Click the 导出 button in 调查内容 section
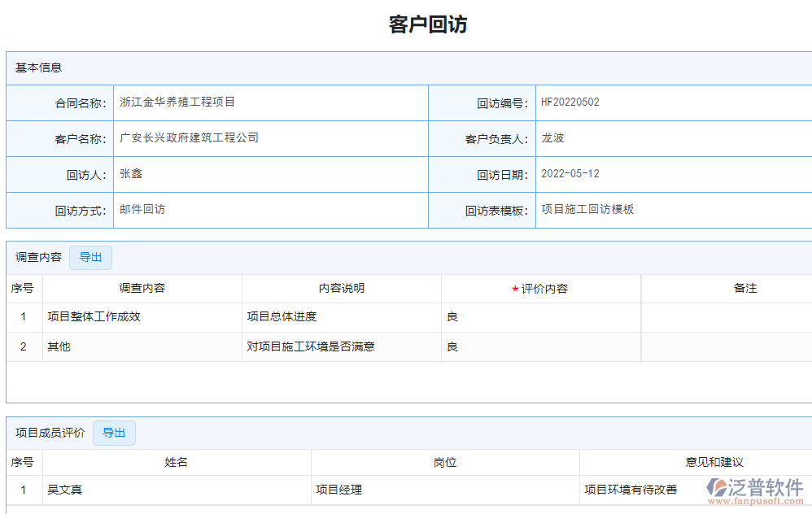This screenshot has width=812, height=514. [x=90, y=257]
